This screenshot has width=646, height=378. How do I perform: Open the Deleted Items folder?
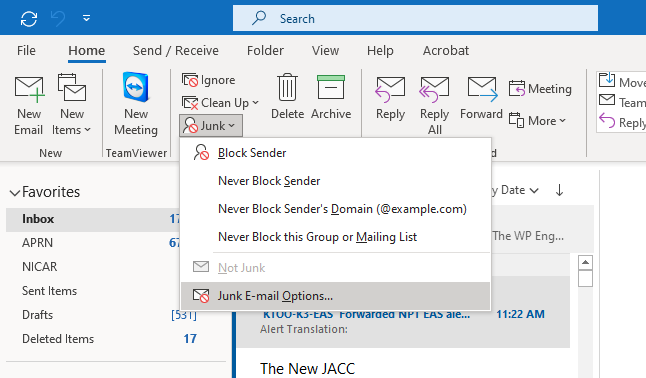pyautogui.click(x=58, y=339)
